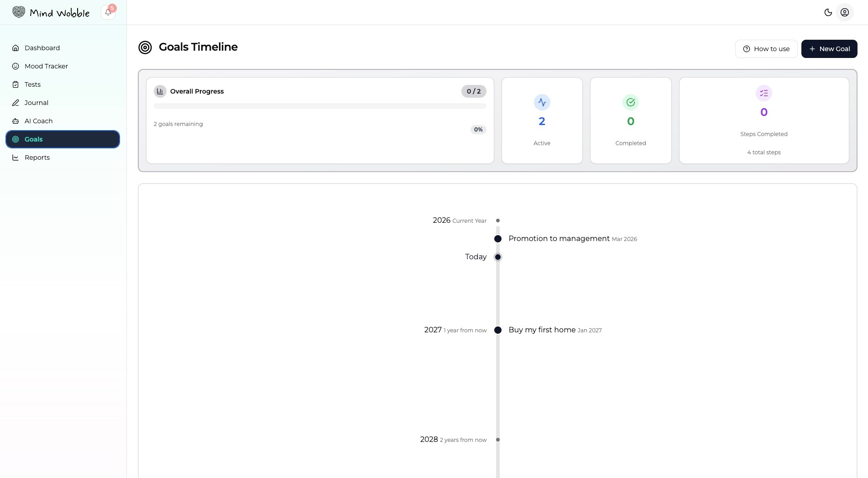Screen dimensions: 868x478
Task: Click the question mark in How to use
Action: tap(747, 49)
